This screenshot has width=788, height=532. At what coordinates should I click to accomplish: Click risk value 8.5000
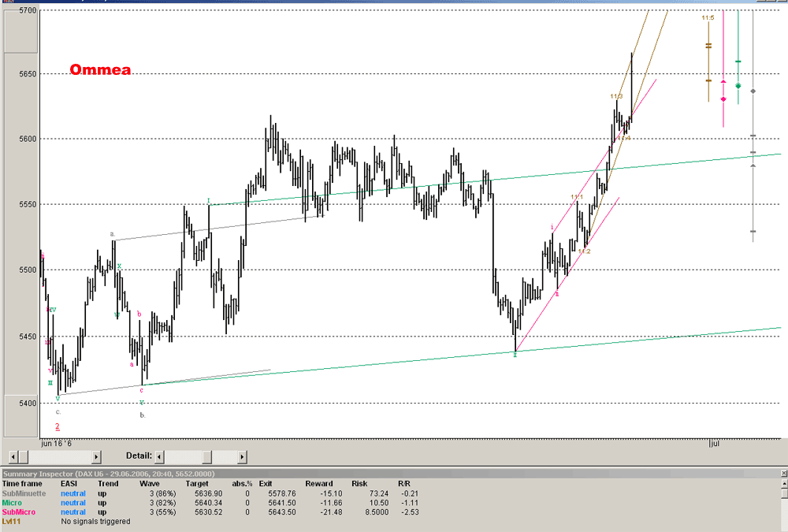(377, 512)
